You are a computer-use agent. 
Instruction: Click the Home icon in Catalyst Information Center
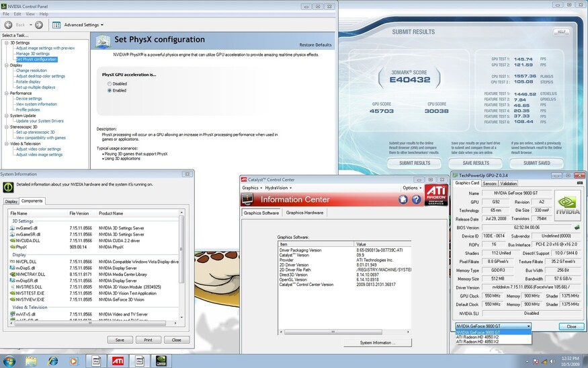coord(403,199)
